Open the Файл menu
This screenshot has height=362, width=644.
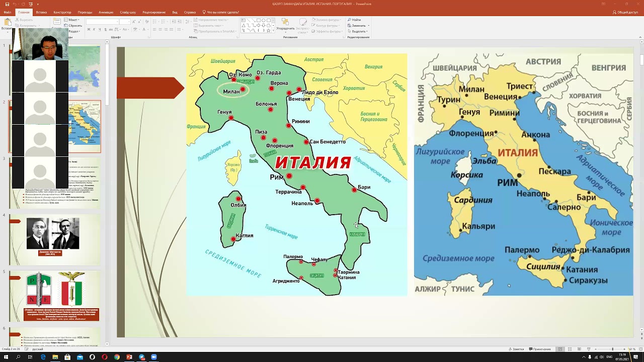click(7, 12)
